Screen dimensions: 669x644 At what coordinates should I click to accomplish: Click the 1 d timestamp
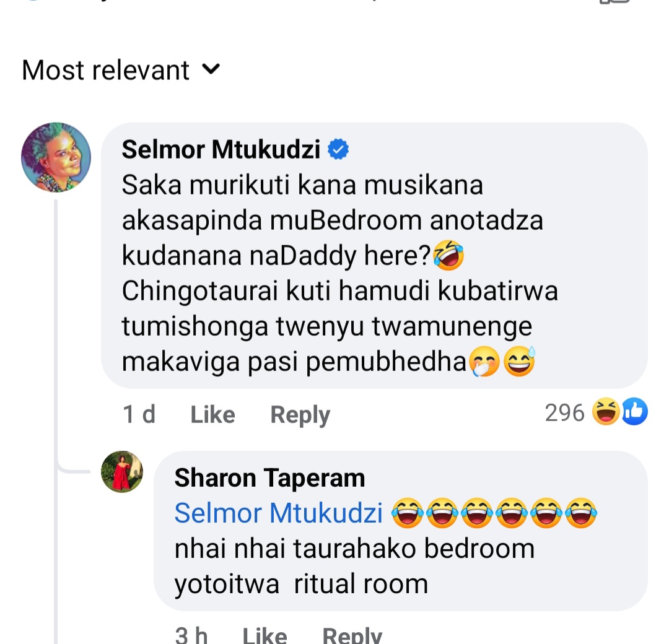coord(139,414)
